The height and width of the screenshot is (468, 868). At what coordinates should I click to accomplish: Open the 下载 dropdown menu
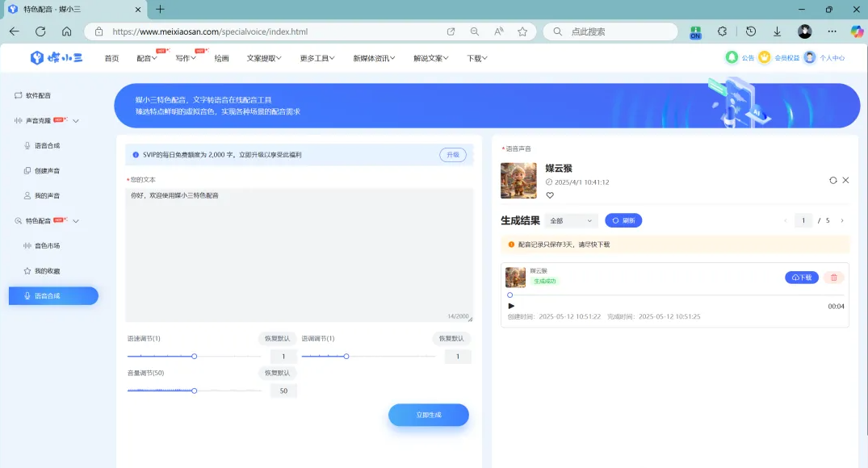pyautogui.click(x=476, y=58)
